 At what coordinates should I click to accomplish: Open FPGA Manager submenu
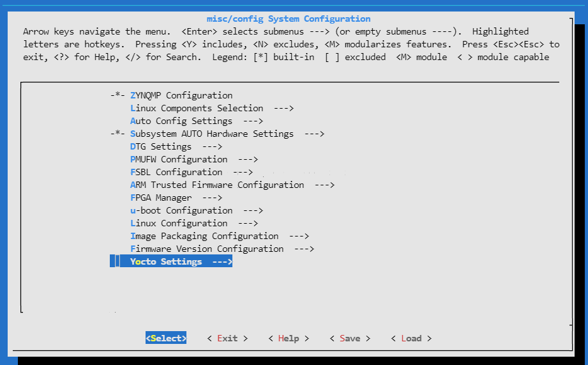(x=176, y=198)
